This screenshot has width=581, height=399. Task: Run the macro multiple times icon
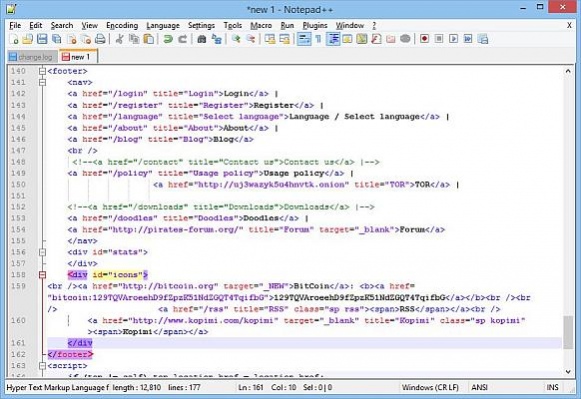(x=468, y=39)
